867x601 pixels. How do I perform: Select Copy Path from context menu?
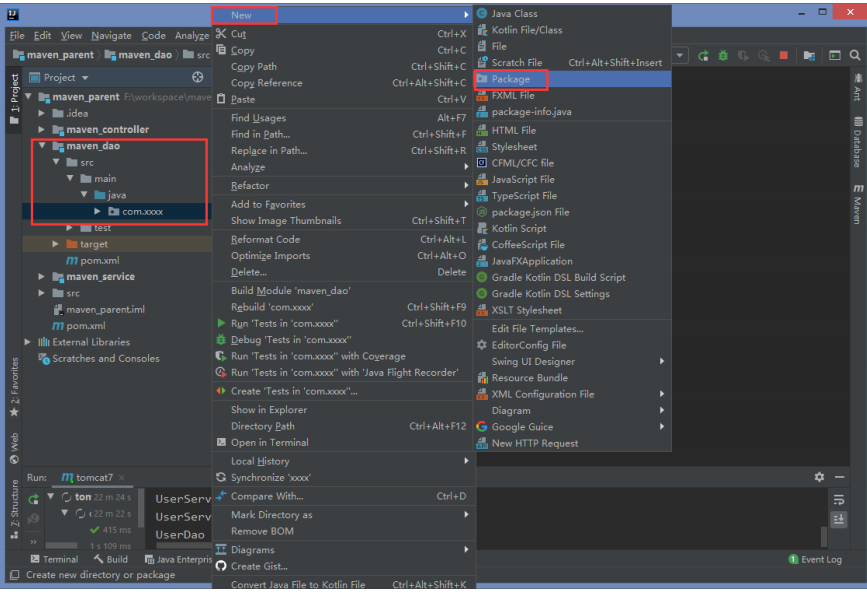(x=341, y=66)
